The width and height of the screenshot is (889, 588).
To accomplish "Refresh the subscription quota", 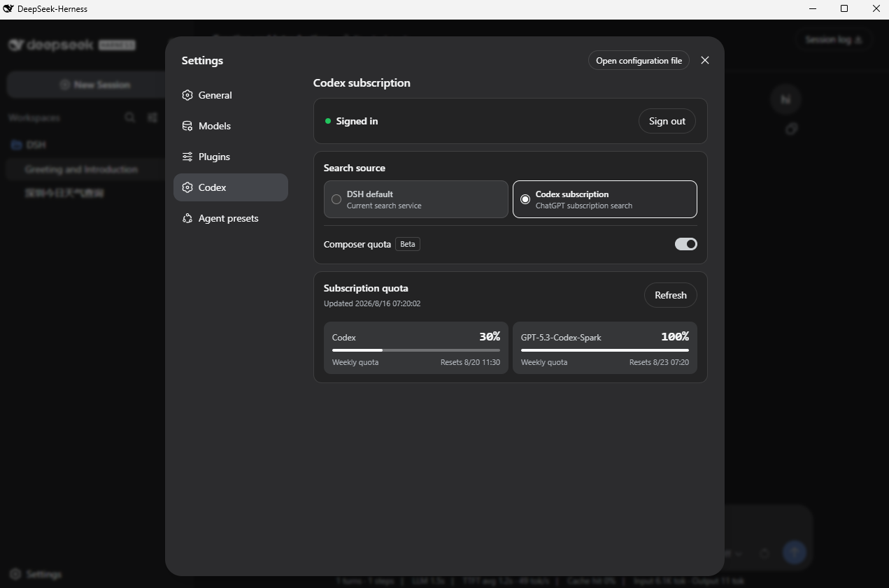I will pyautogui.click(x=671, y=295).
